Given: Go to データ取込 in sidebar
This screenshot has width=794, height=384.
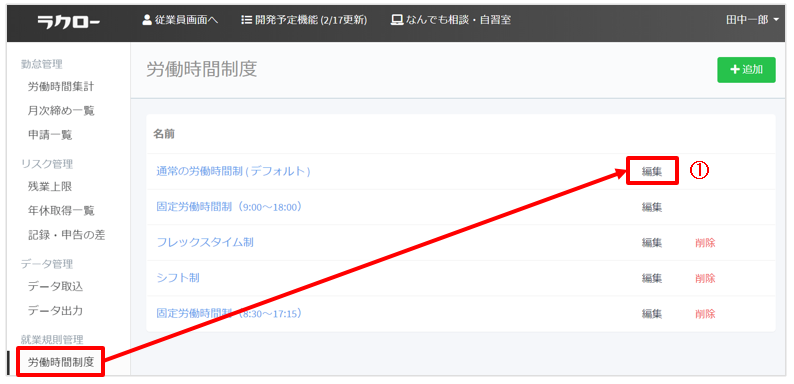Looking at the screenshot, I should (55, 286).
